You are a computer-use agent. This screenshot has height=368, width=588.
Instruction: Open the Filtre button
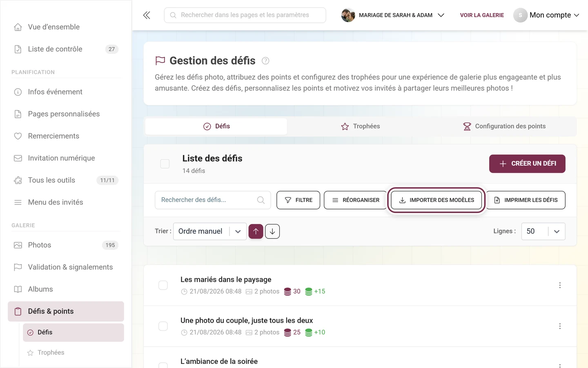(x=298, y=200)
